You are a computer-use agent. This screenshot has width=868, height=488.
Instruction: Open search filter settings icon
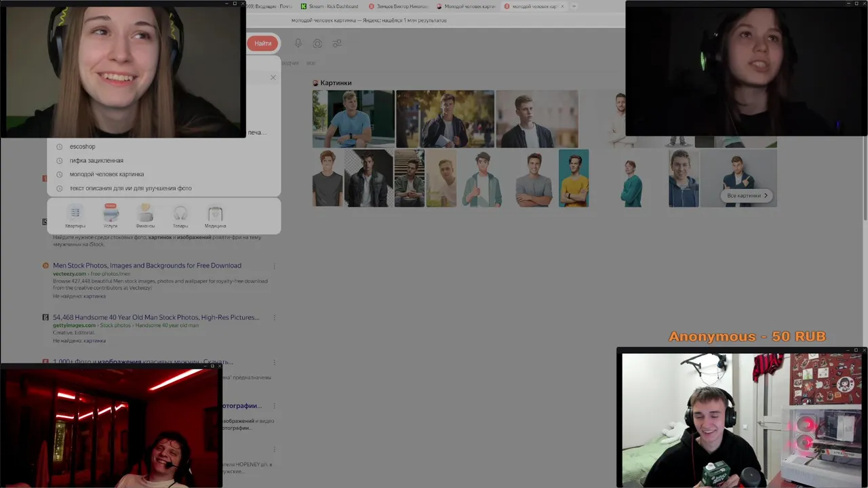pos(337,43)
